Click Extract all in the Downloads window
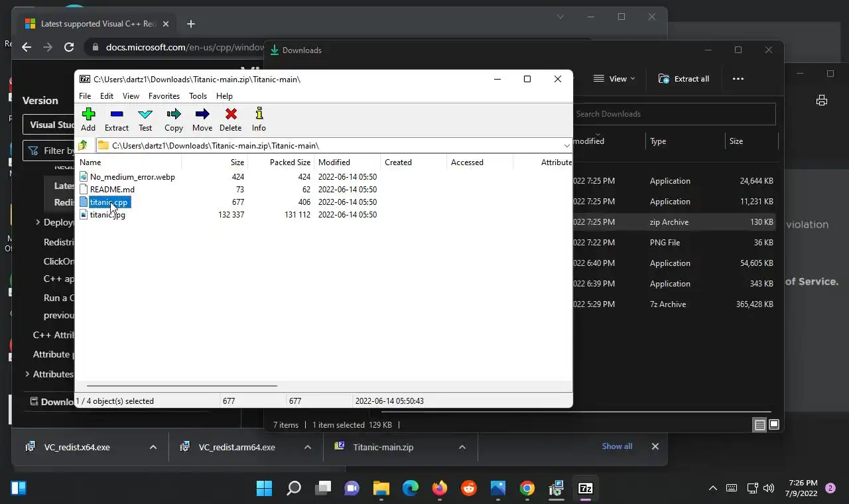Viewport: 849px width, 504px height. 683,78
